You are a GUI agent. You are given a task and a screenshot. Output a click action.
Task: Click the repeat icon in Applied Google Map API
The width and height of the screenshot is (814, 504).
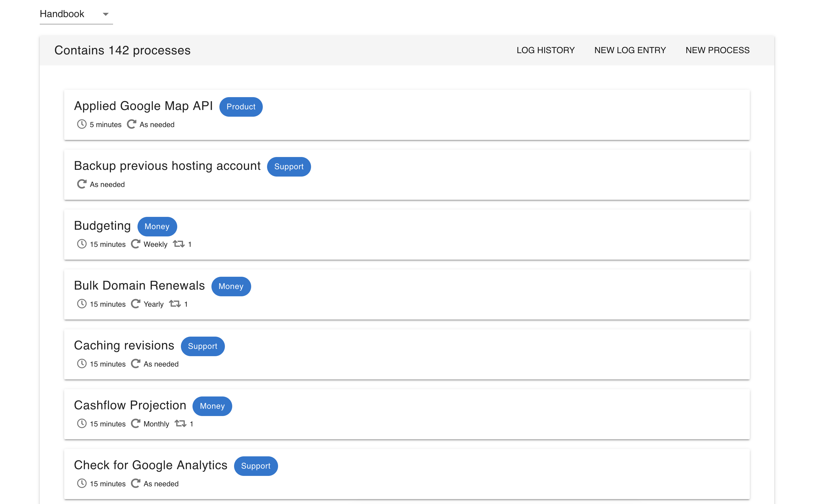coord(131,124)
